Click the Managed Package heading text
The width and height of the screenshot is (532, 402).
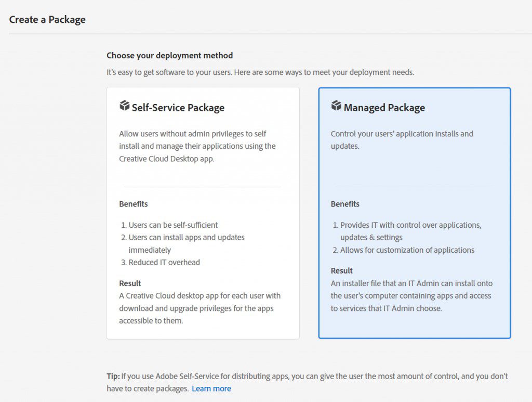[x=384, y=108]
